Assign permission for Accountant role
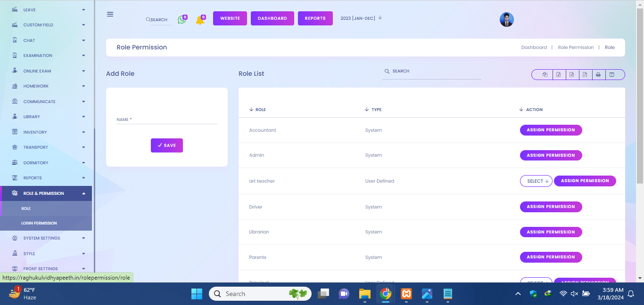The height and width of the screenshot is (305, 644). click(x=551, y=130)
